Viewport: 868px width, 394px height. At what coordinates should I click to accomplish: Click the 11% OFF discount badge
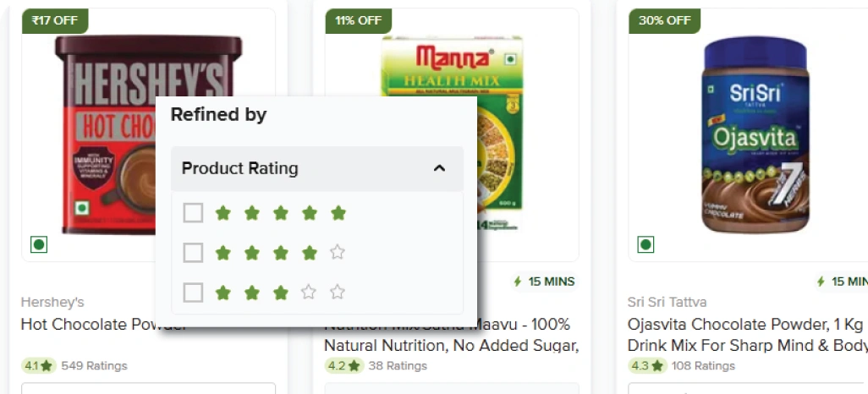tap(358, 21)
